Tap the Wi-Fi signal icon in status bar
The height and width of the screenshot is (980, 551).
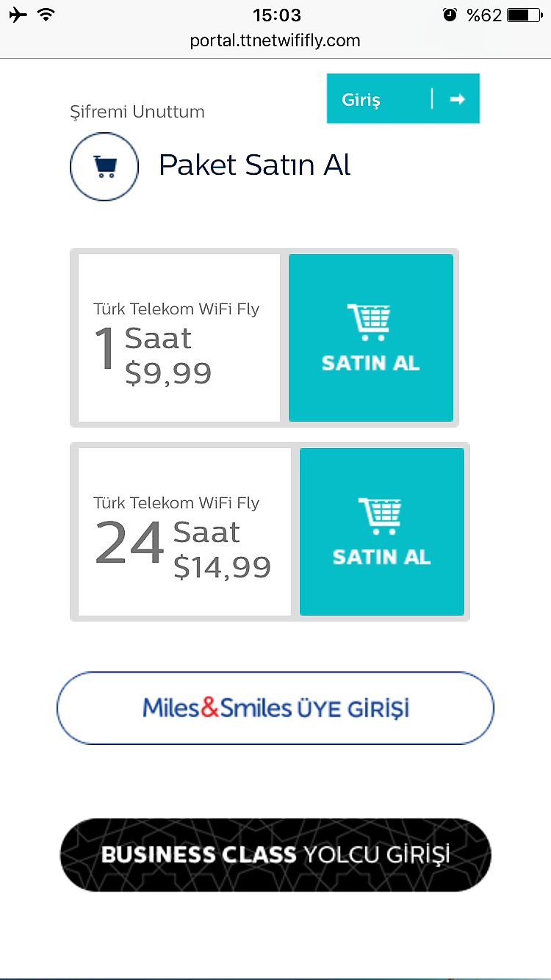[x=46, y=15]
